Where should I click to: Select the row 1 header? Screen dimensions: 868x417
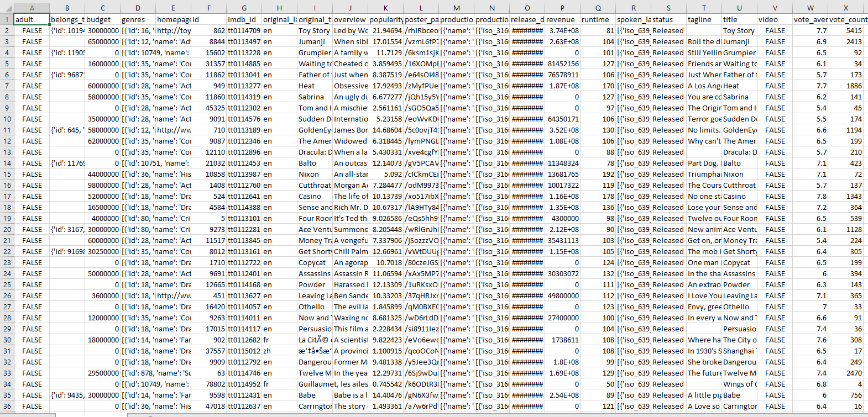pos(7,19)
